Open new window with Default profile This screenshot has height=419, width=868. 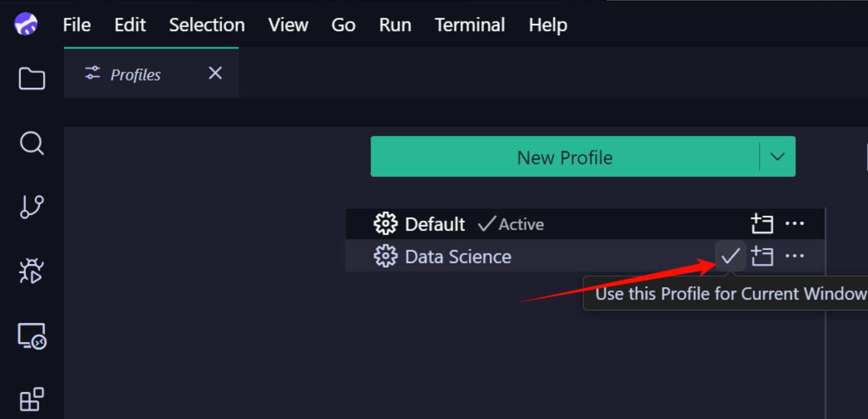[x=762, y=224]
